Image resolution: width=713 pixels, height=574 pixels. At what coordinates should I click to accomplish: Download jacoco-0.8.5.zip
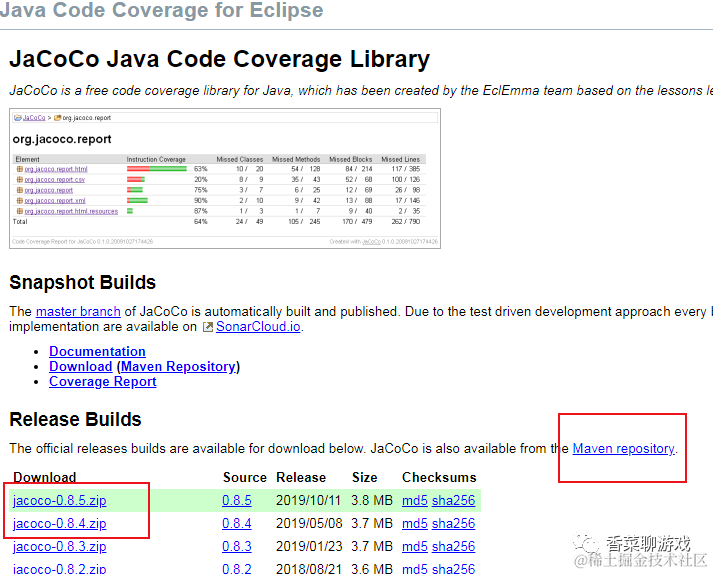pos(60,500)
